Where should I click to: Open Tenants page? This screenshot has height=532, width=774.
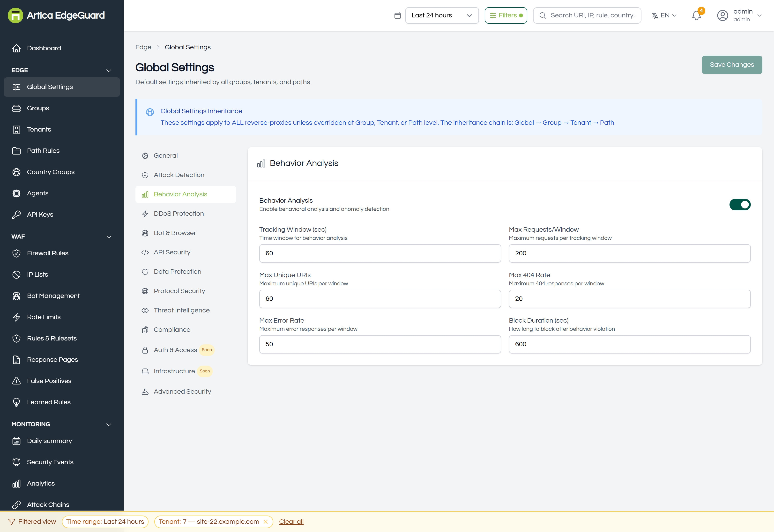point(62,129)
